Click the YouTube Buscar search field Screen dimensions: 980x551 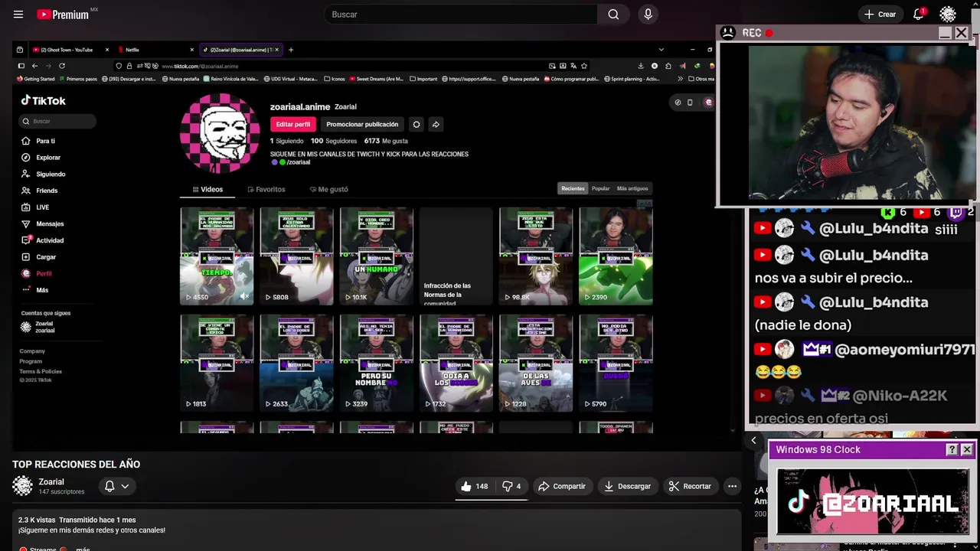click(x=461, y=15)
